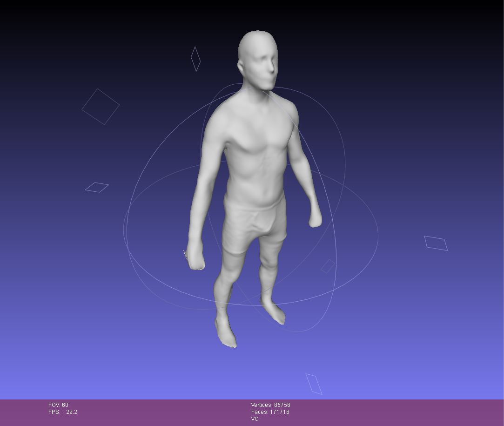Click the model's hand on the right side
Screen dimensions: 504x426
(316, 218)
